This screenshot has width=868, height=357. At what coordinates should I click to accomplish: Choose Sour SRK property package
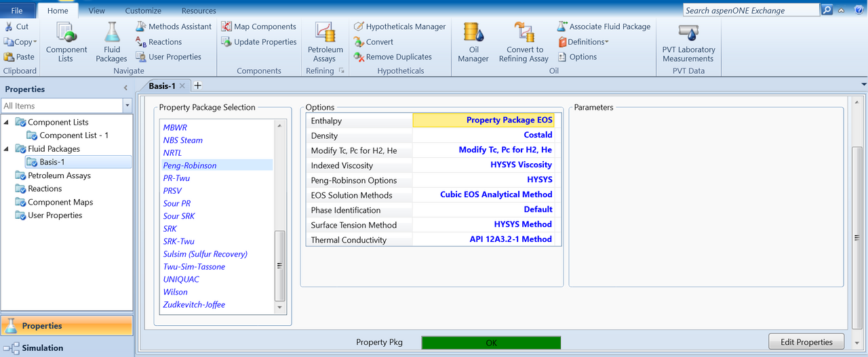point(179,216)
